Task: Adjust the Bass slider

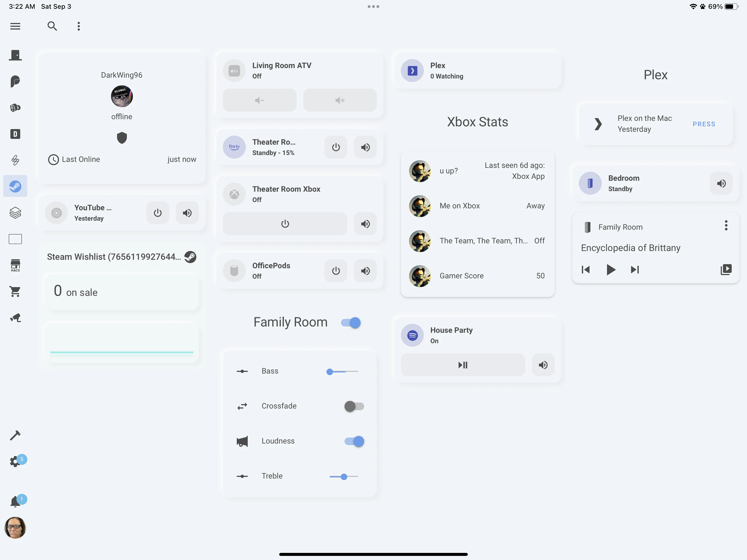Action: coord(342,372)
